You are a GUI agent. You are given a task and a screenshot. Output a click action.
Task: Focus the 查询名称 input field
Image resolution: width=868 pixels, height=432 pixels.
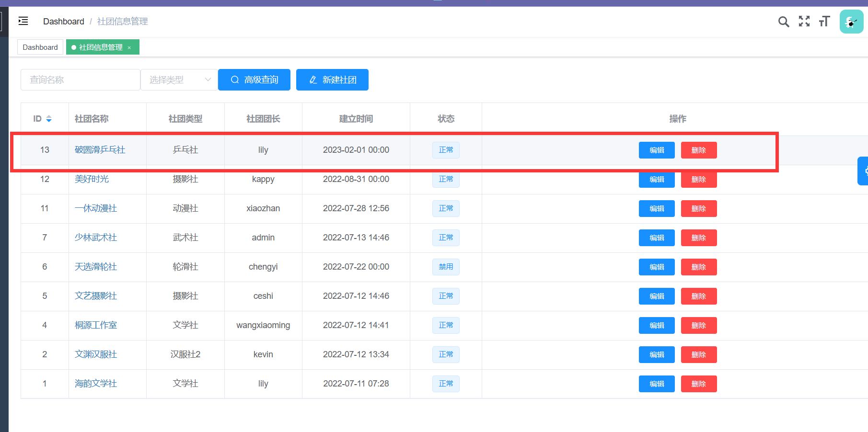80,80
